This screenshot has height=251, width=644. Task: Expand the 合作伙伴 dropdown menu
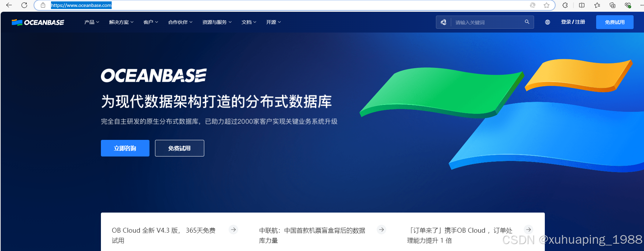click(x=180, y=22)
